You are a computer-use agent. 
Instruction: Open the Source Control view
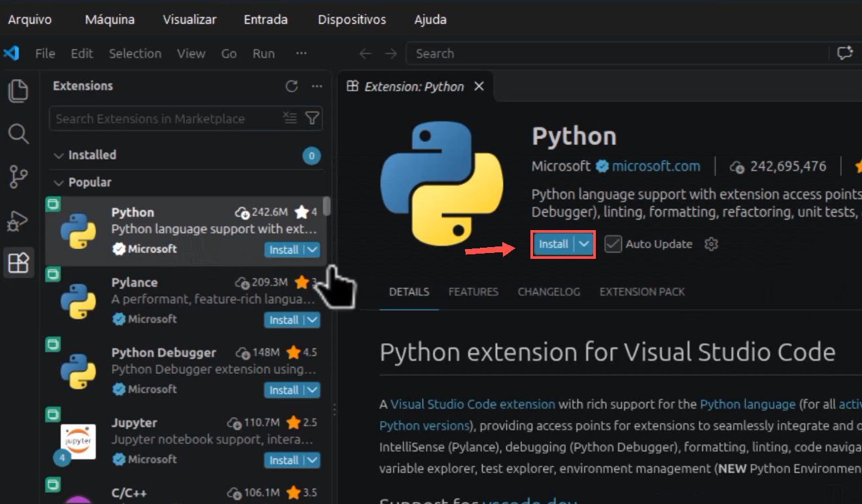click(18, 177)
